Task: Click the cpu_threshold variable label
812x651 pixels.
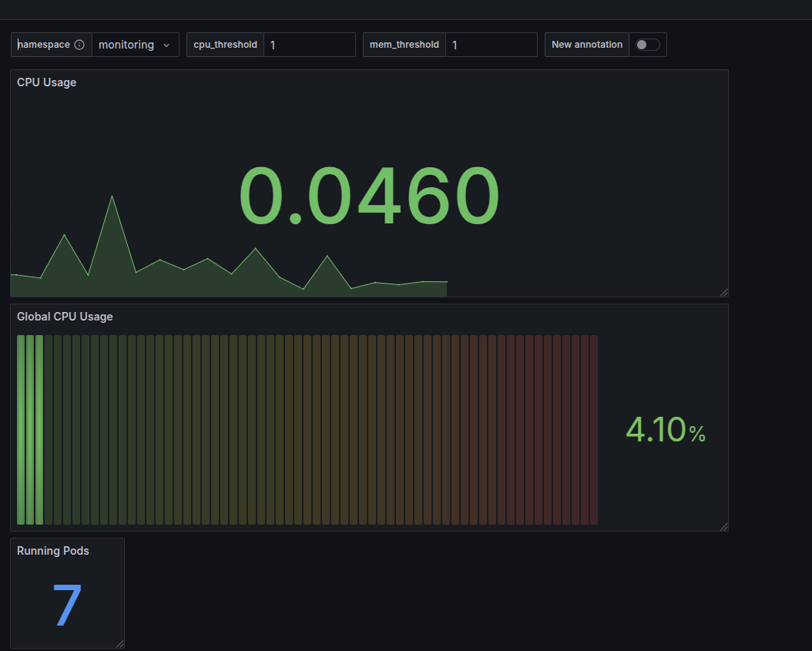Action: (225, 45)
